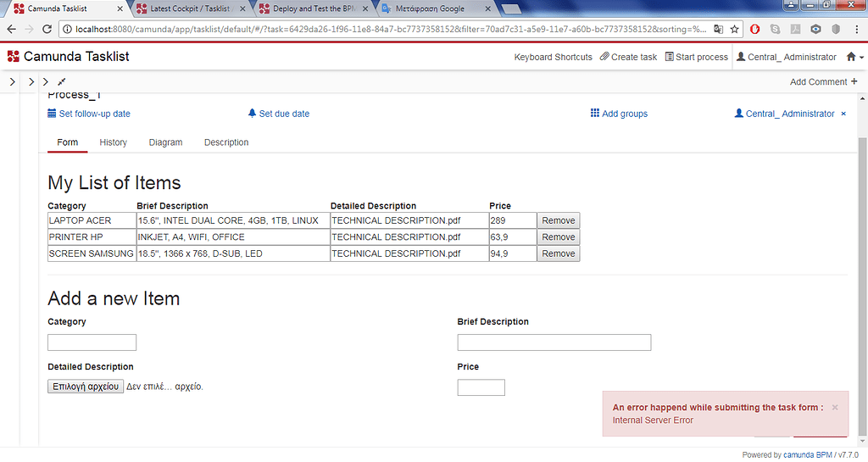Set due date bell link
The height and width of the screenshot is (462, 868).
[x=279, y=114]
